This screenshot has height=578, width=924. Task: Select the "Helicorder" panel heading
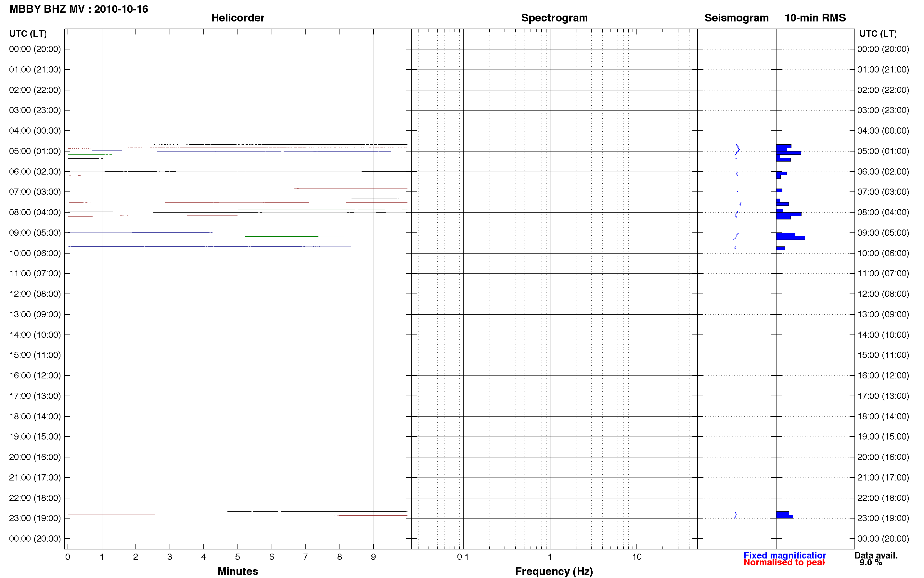click(237, 18)
